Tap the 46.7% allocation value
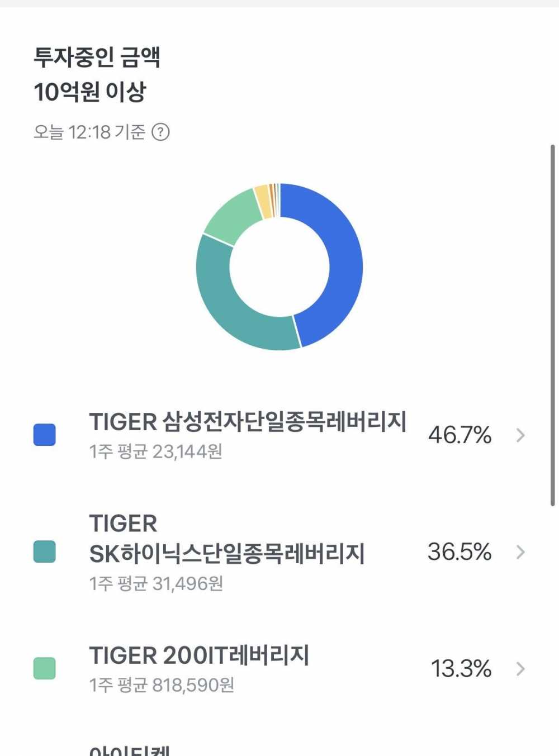 coord(459,435)
